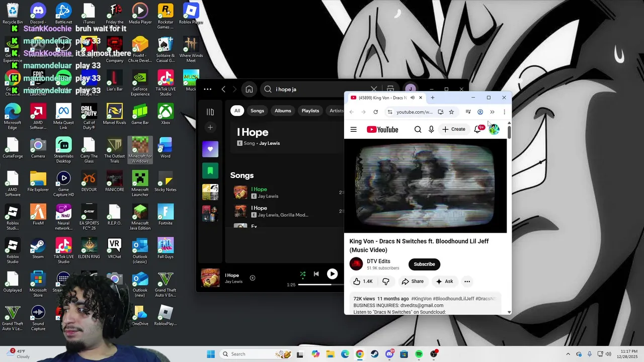Skip to previous track in Spotify
The height and width of the screenshot is (362, 644).
pyautogui.click(x=316, y=274)
